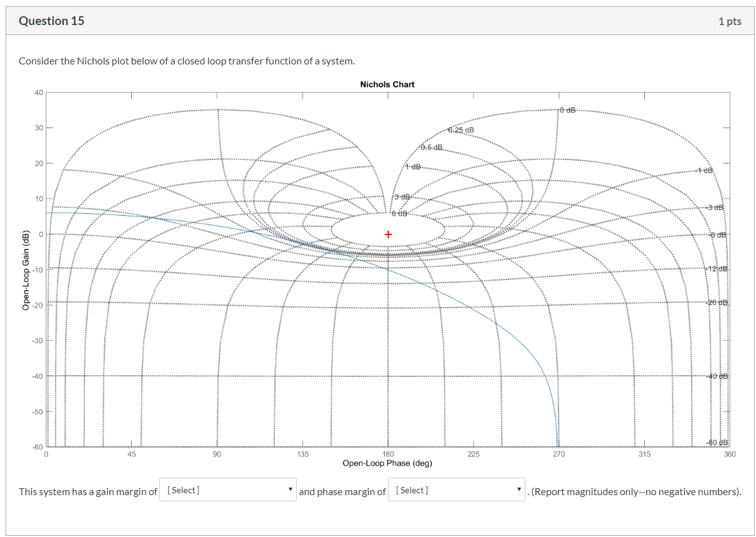This screenshot has width=756, height=537.
Task: Click the Question 15 header
Action: [52, 21]
